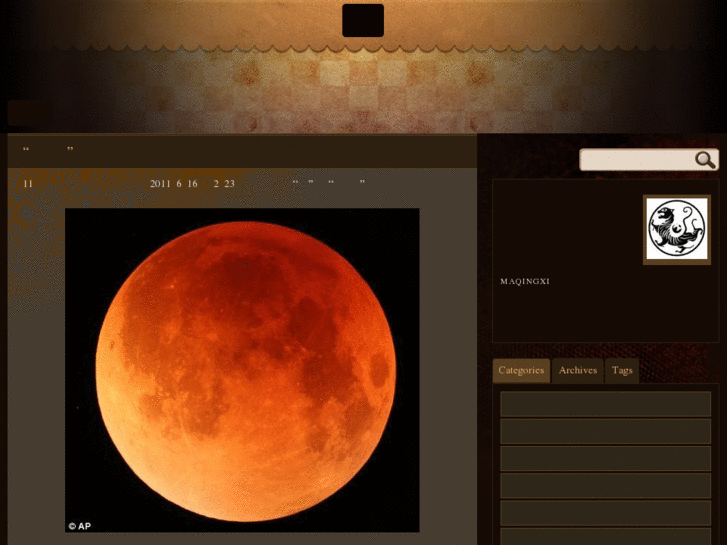This screenshot has height=545, width=727.
Task: Click the 2011 6 16 post date
Action: pos(173,184)
